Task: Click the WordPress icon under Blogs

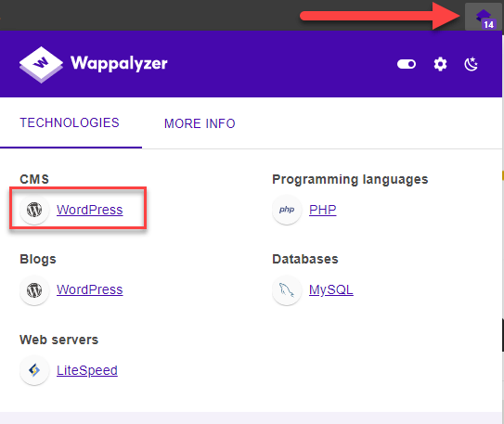Action: point(34,290)
